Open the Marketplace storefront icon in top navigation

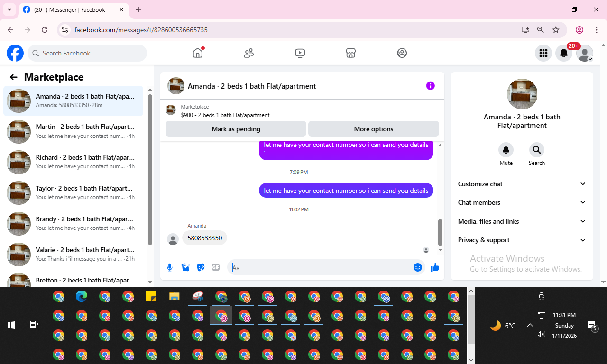point(351,53)
